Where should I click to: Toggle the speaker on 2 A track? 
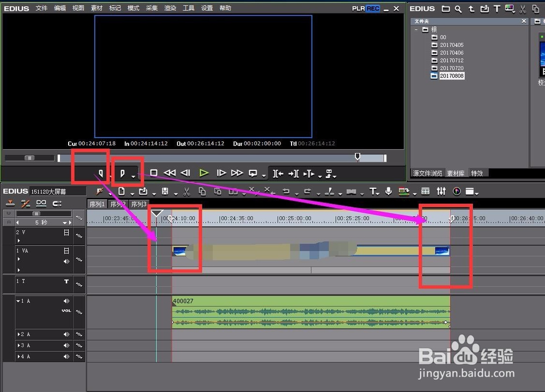[x=66, y=334]
